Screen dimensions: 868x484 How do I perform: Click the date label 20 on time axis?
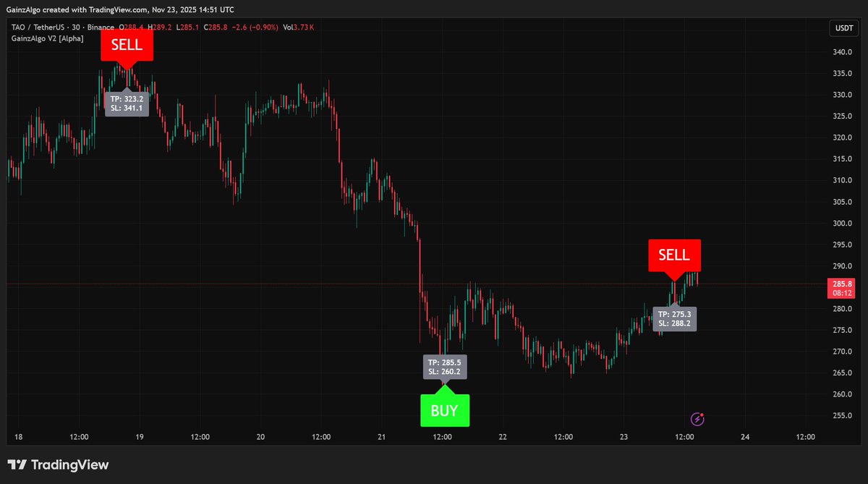click(x=260, y=437)
